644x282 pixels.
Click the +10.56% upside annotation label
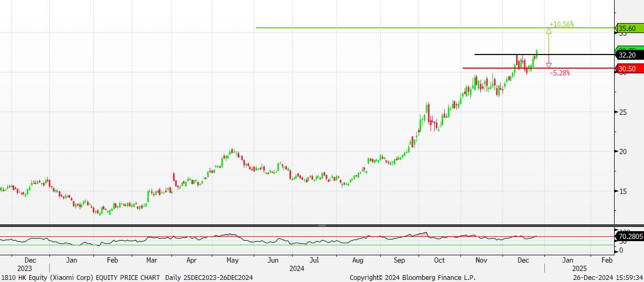(562, 24)
